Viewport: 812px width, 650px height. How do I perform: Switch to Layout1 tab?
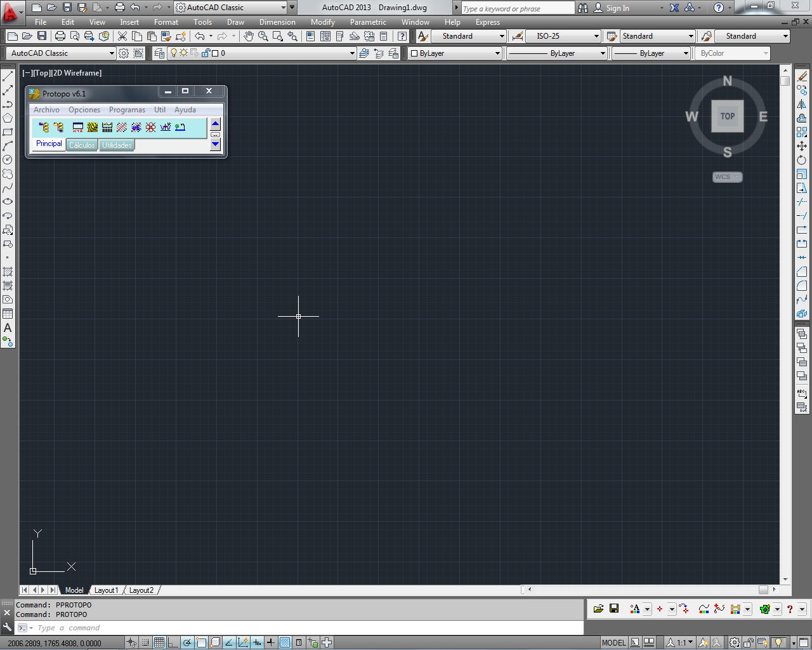click(106, 590)
